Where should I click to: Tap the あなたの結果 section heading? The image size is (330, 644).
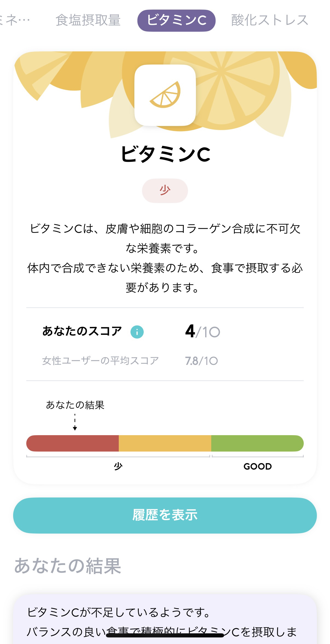pos(68,566)
